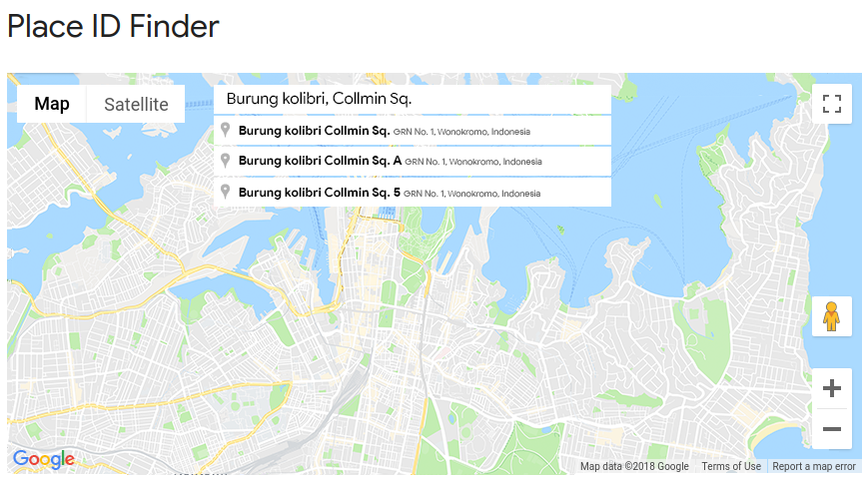Switch to the Satellite view type
Viewport: 868px width, 479px height.
(136, 104)
